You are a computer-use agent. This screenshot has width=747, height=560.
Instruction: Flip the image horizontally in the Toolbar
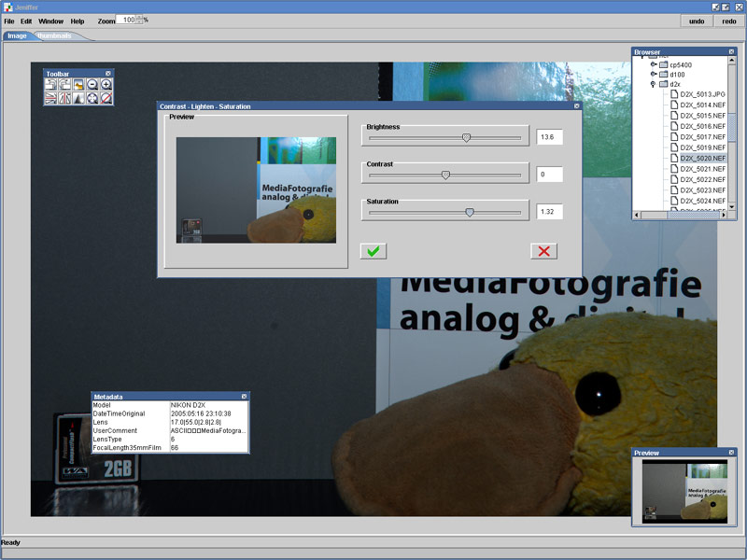point(64,98)
